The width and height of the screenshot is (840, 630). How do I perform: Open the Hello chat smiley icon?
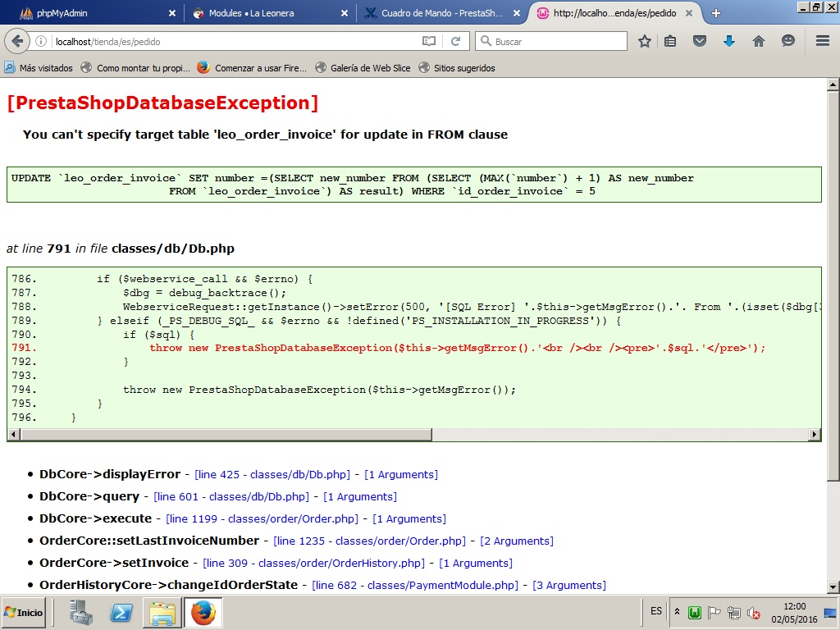pos(788,41)
